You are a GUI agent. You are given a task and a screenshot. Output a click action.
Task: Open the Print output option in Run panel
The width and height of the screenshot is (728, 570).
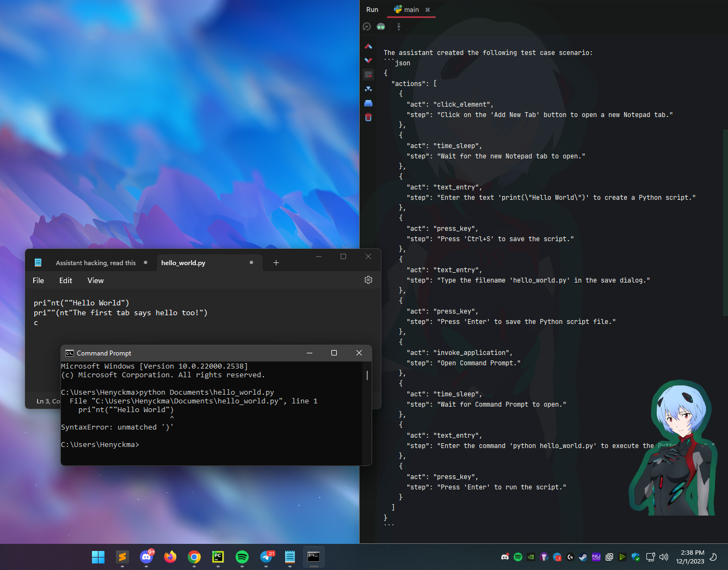click(368, 103)
